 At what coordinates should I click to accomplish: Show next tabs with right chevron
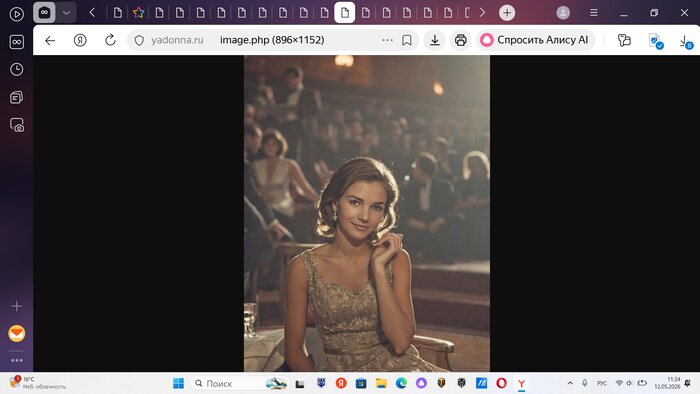[x=482, y=13]
